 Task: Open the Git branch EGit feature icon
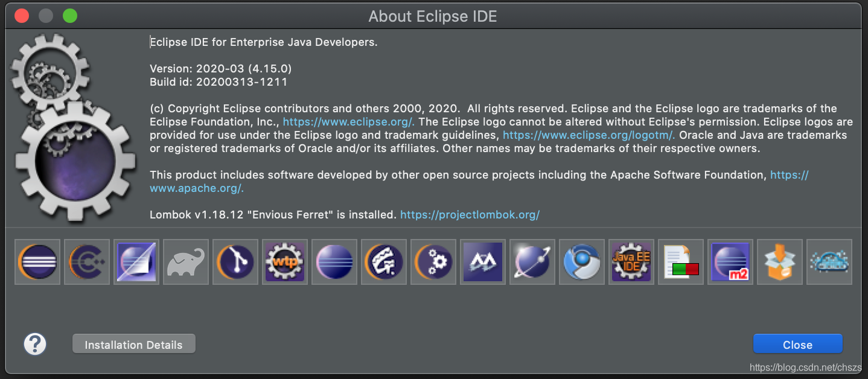(235, 262)
